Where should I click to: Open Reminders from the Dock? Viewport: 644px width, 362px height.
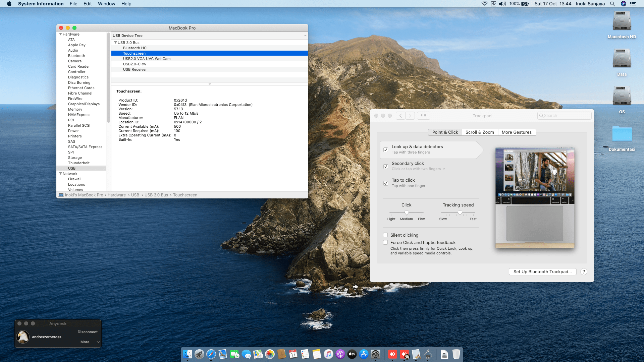click(x=305, y=354)
